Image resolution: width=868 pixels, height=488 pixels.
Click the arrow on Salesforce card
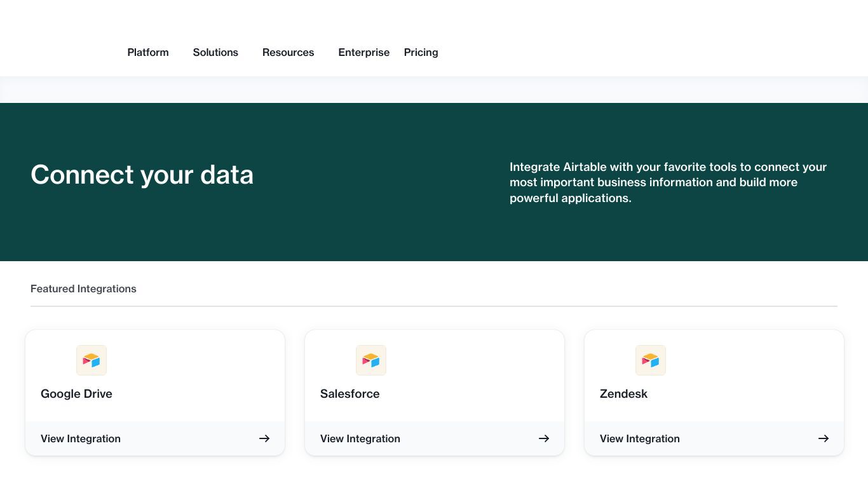(544, 438)
